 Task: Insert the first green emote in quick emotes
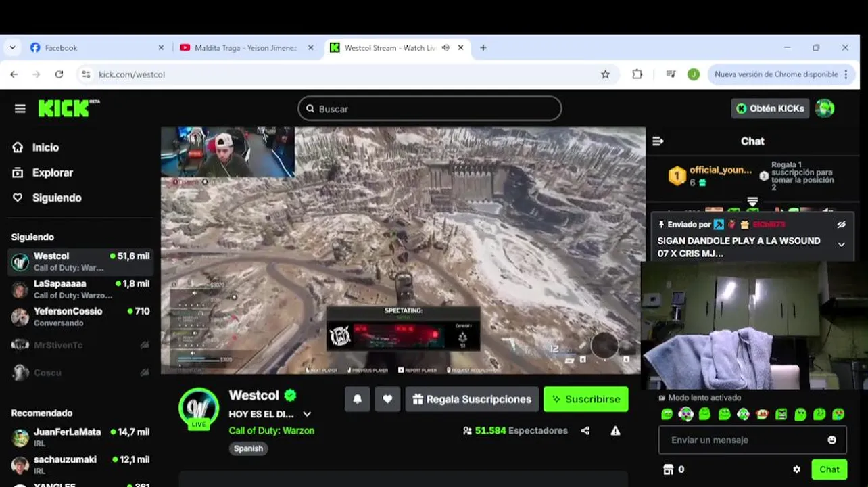pos(667,414)
